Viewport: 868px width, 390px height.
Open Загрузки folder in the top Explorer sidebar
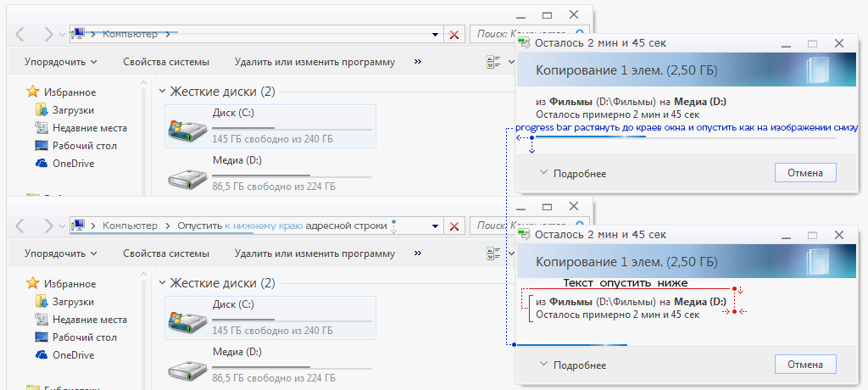(73, 110)
